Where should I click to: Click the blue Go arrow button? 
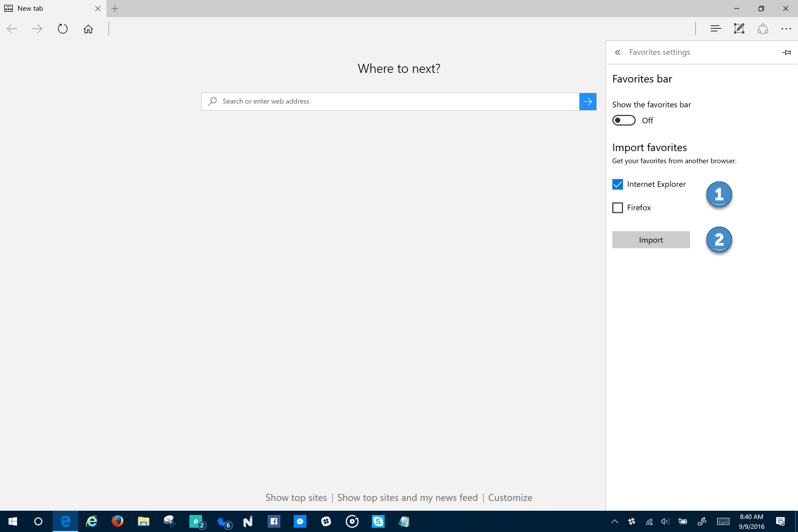point(587,101)
